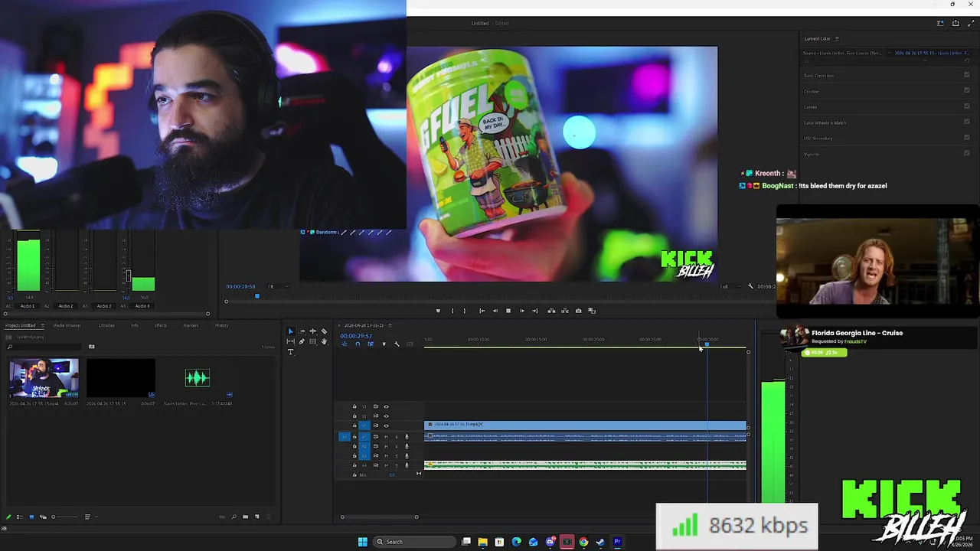Open Lumetri Color panel menu
This screenshot has width=980, height=551.
click(x=837, y=38)
